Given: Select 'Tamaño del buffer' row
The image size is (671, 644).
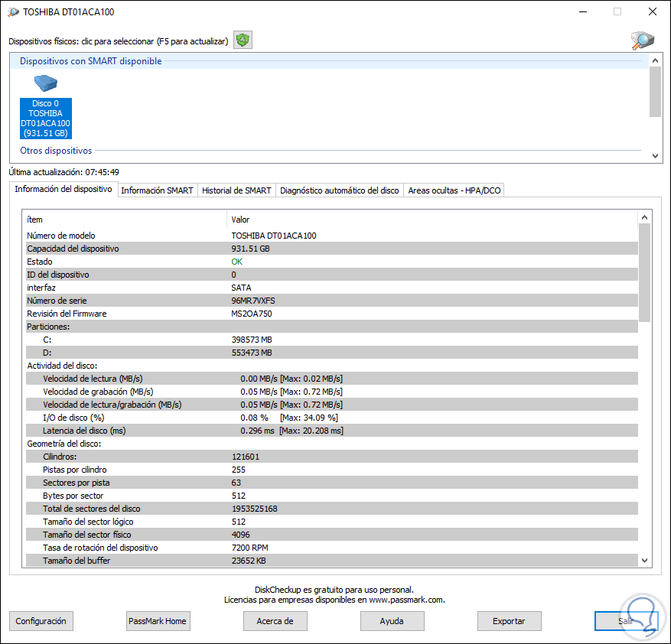Looking at the screenshot, I should tap(331, 561).
